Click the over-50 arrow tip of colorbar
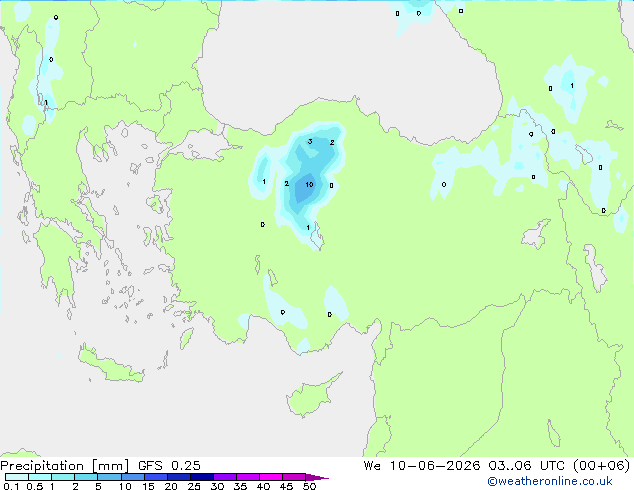 pyautogui.click(x=317, y=477)
